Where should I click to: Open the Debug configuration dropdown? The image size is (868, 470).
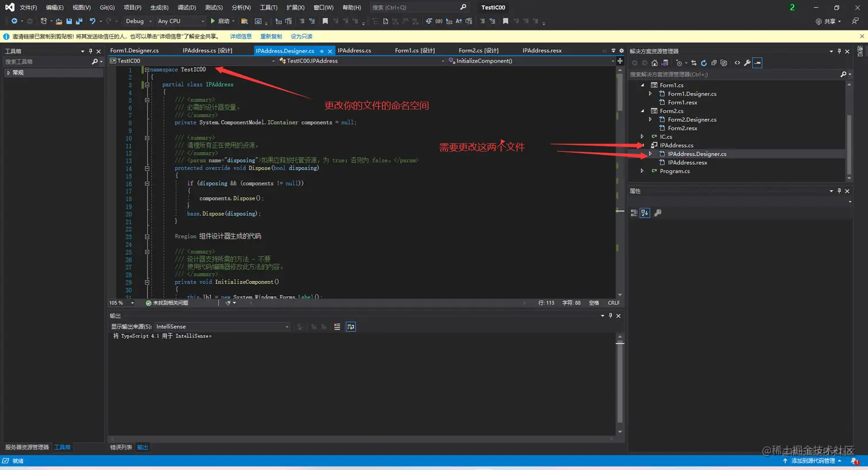point(138,21)
